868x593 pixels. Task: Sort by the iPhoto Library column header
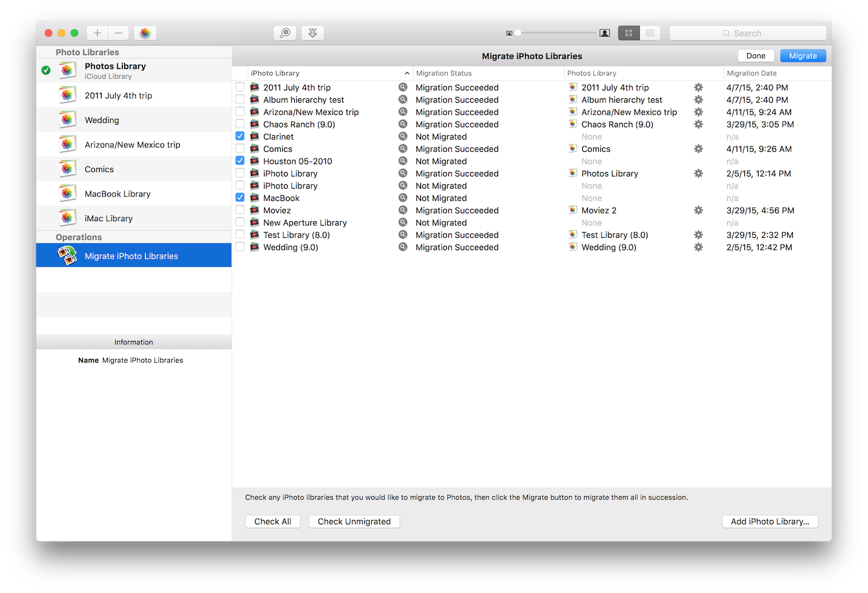pyautogui.click(x=330, y=73)
